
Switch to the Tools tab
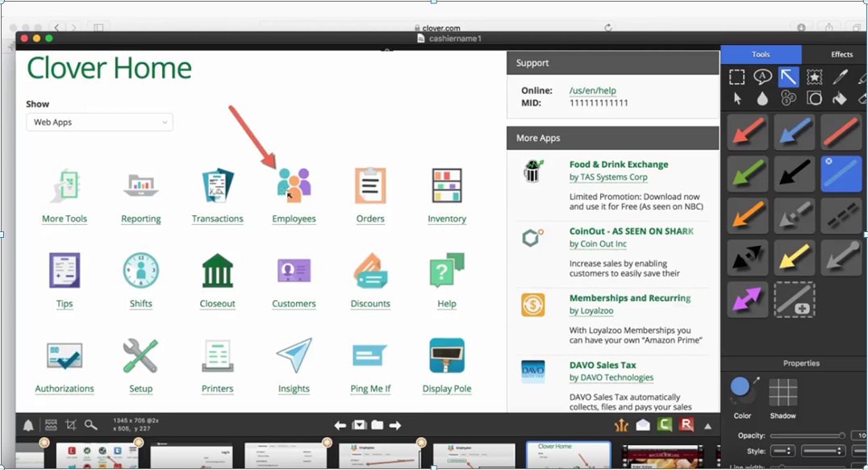761,54
